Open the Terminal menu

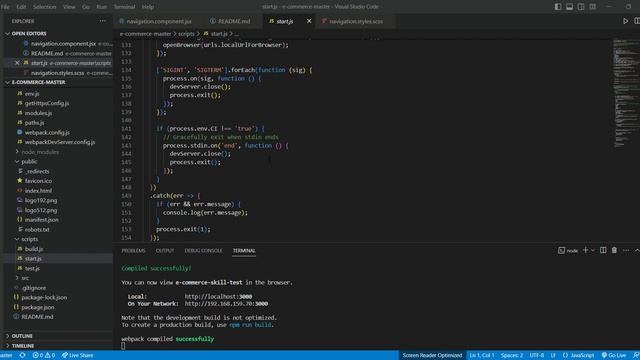coord(124,7)
